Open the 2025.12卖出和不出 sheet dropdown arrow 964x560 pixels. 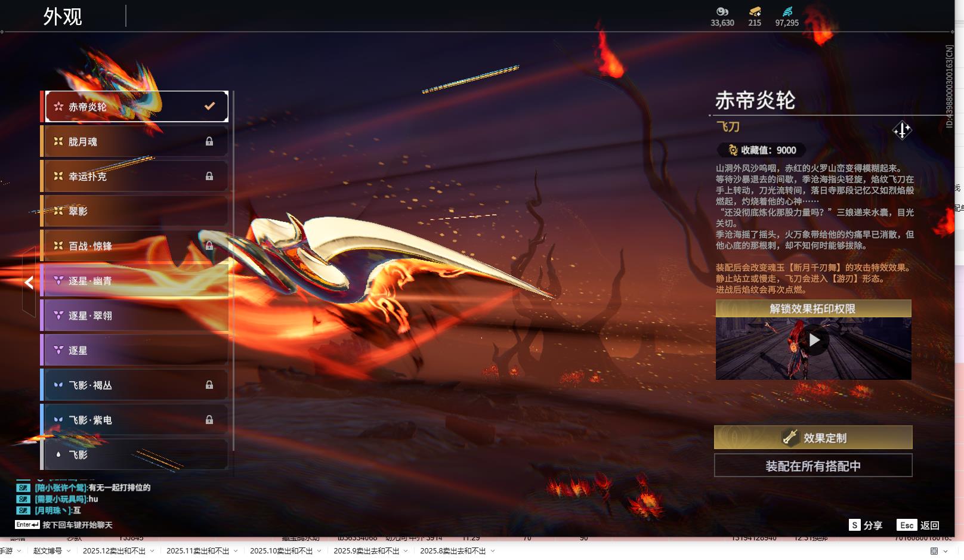pyautogui.click(x=152, y=551)
